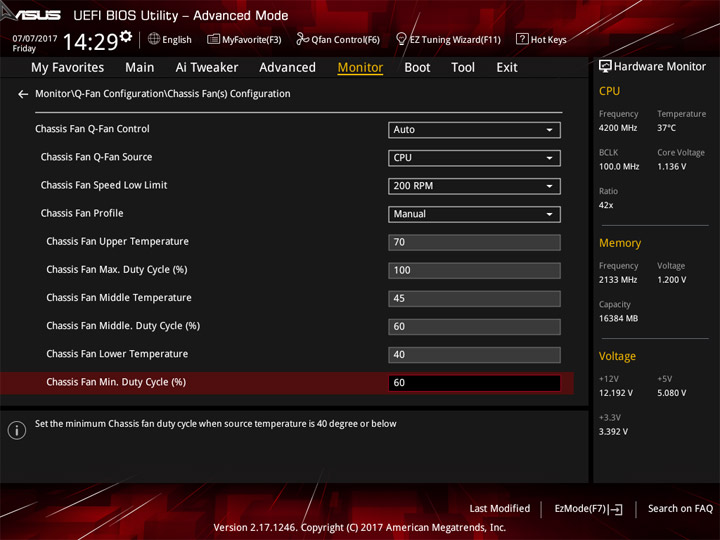Click memory capacity value 16384 MB
Viewport: 720px width, 540px height.
pyautogui.click(x=619, y=319)
